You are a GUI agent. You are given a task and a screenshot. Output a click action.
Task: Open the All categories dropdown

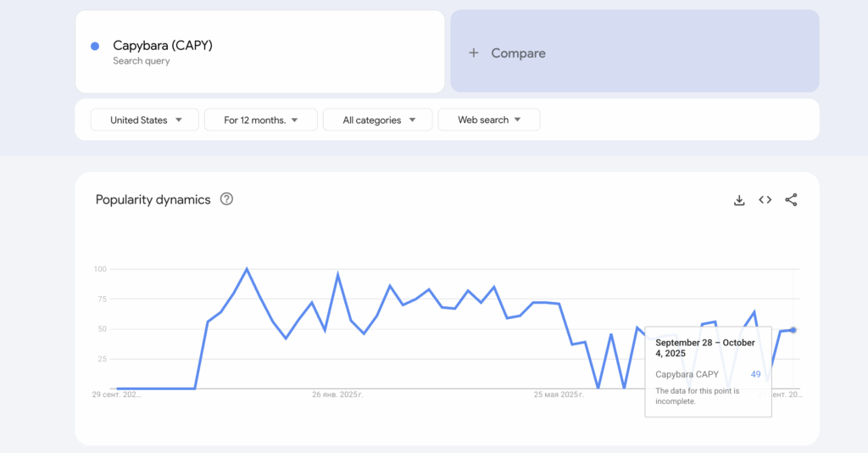(x=378, y=120)
